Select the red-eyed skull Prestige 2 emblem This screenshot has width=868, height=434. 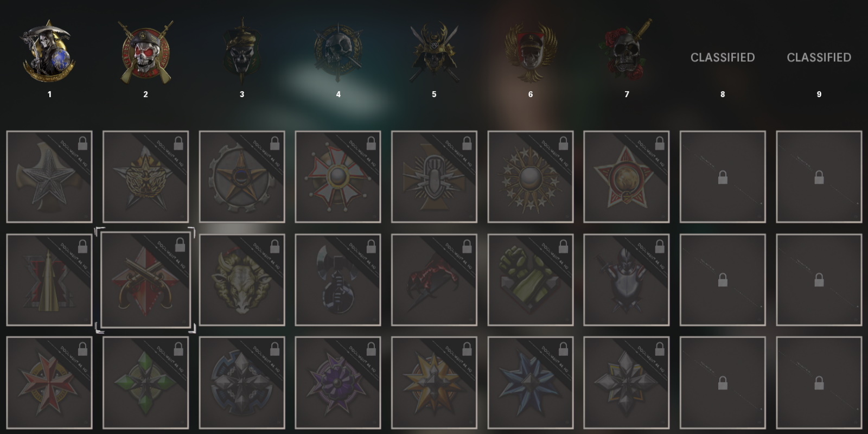(x=145, y=53)
